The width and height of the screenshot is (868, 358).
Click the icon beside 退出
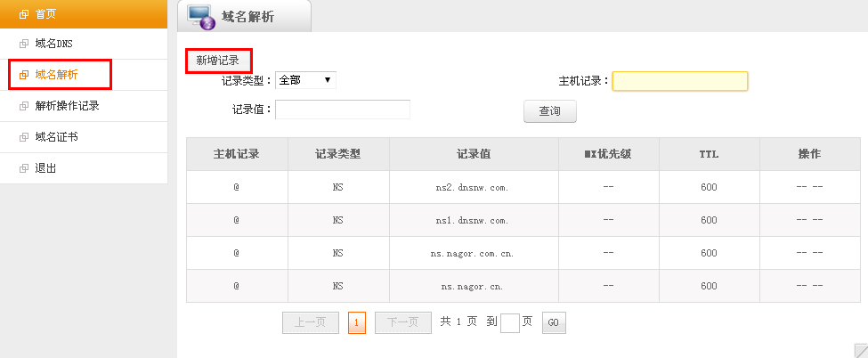click(x=23, y=168)
